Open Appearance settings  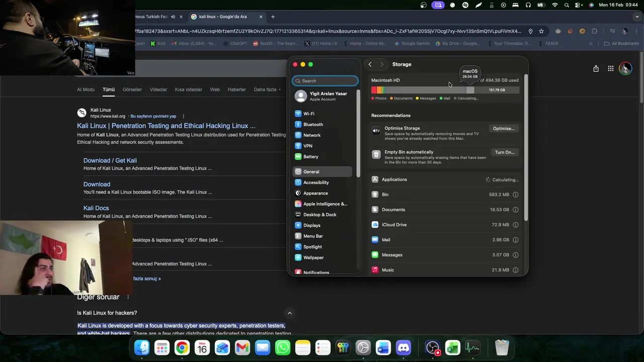pos(322,193)
